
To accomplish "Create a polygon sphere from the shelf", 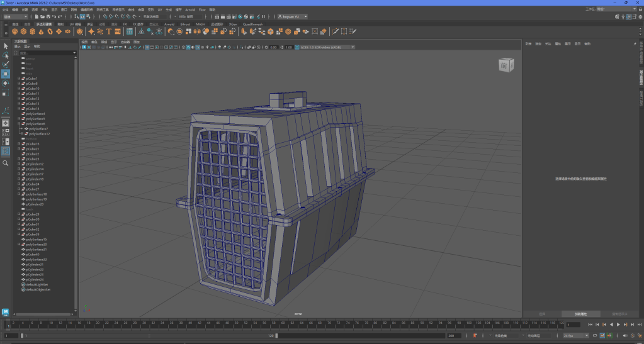I will pos(14,31).
